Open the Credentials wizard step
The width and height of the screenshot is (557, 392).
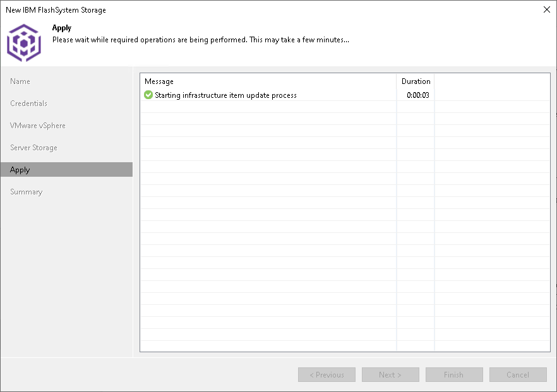29,104
